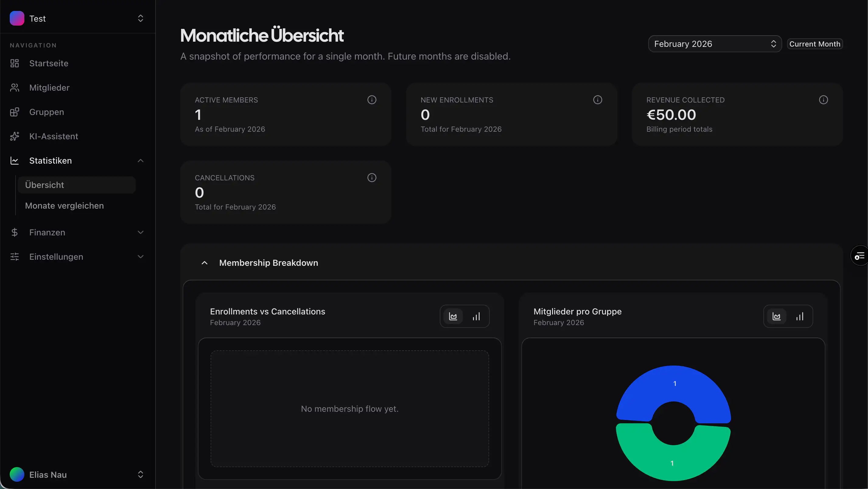868x489 pixels.
Task: Open Monate vergleichen submenu item
Action: pyautogui.click(x=64, y=206)
